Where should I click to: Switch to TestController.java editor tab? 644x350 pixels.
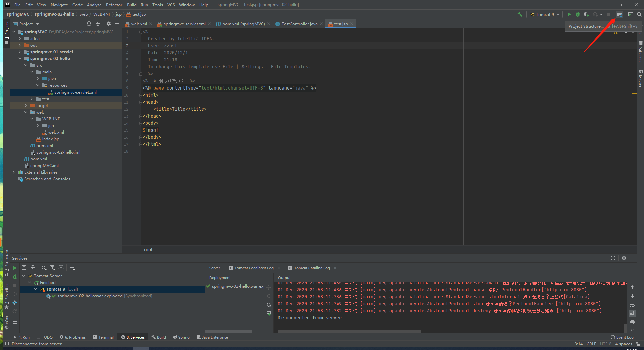coord(299,24)
